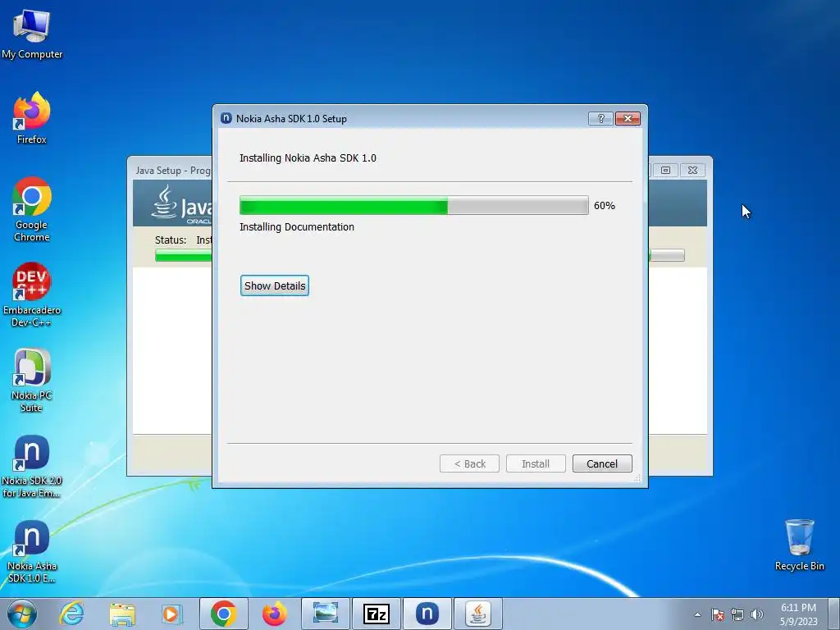The image size is (840, 630).
Task: Click the Nokia setup progress bar at 60%
Action: click(413, 205)
